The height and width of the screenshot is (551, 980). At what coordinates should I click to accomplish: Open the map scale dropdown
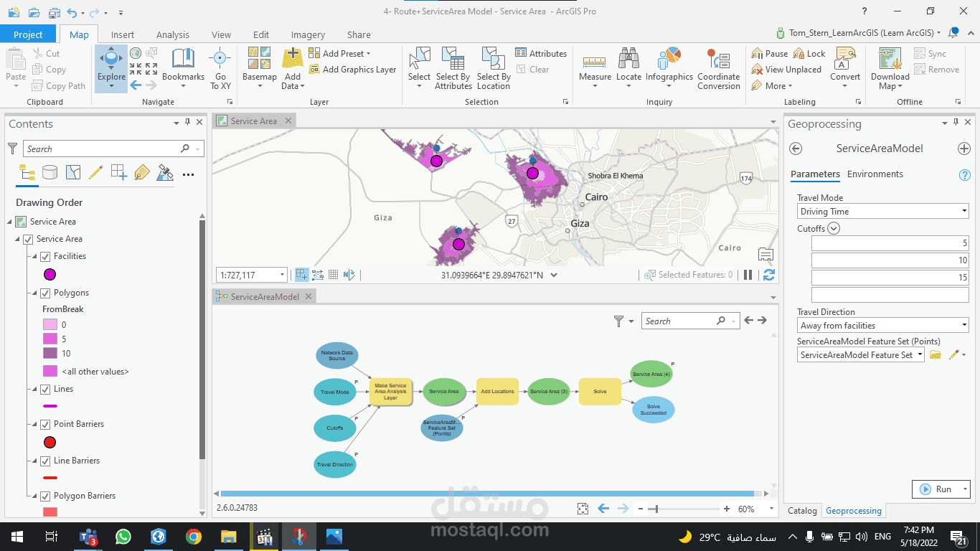point(282,275)
